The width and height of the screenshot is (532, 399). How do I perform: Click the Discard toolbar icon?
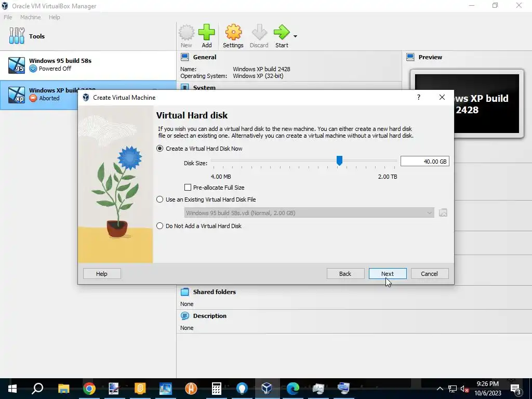tap(259, 36)
